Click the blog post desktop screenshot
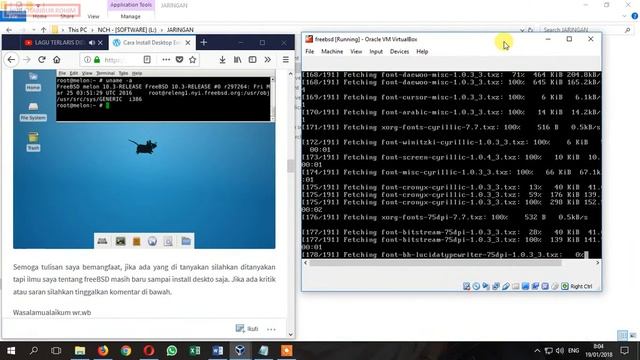 coord(144,159)
